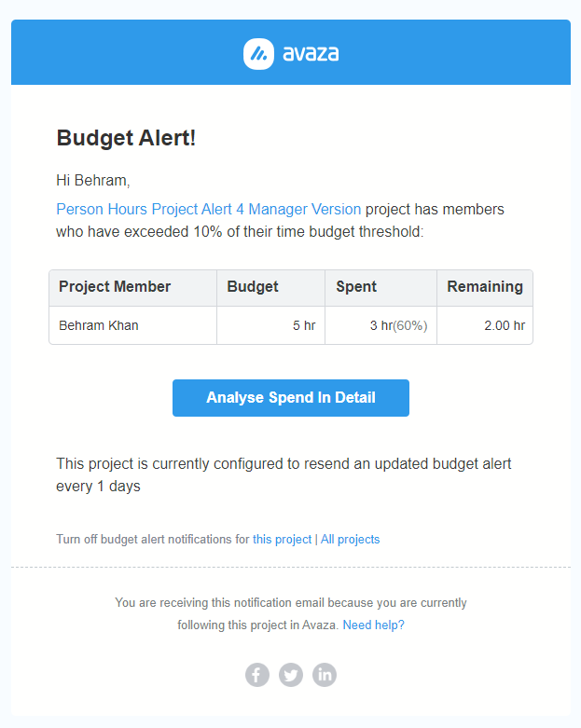Open the Twitter social icon
The width and height of the screenshot is (581, 728).
click(x=291, y=675)
